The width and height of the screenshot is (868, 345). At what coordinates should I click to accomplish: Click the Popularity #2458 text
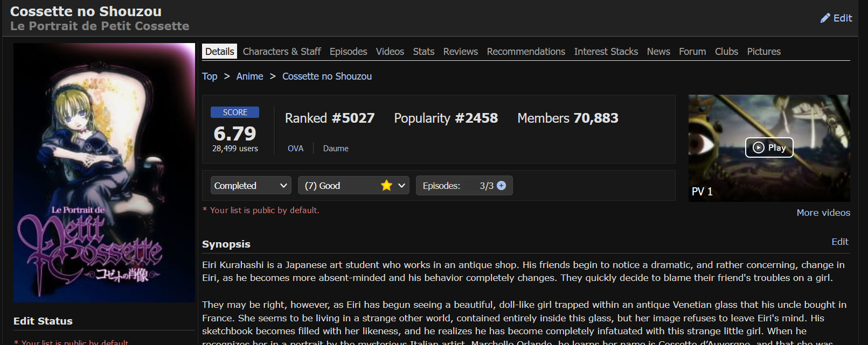(x=446, y=118)
